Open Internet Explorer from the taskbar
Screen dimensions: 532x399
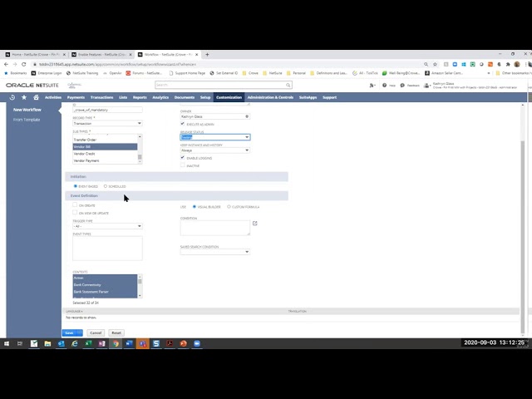pos(75,343)
